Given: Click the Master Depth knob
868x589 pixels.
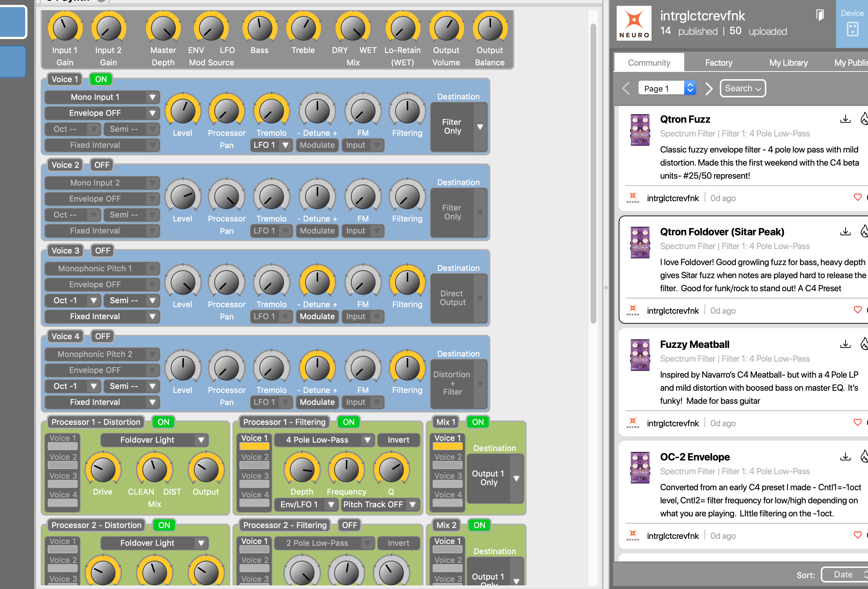Looking at the screenshot, I should pyautogui.click(x=163, y=28).
